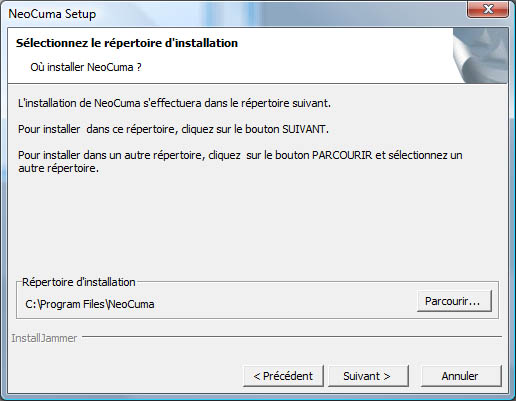Click the Parcourir... browse button
The image size is (516, 401).
pyautogui.click(x=454, y=301)
